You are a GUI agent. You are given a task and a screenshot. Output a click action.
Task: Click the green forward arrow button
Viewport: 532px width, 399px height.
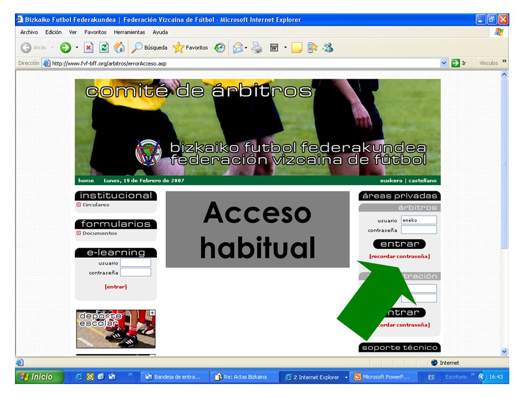click(x=65, y=48)
